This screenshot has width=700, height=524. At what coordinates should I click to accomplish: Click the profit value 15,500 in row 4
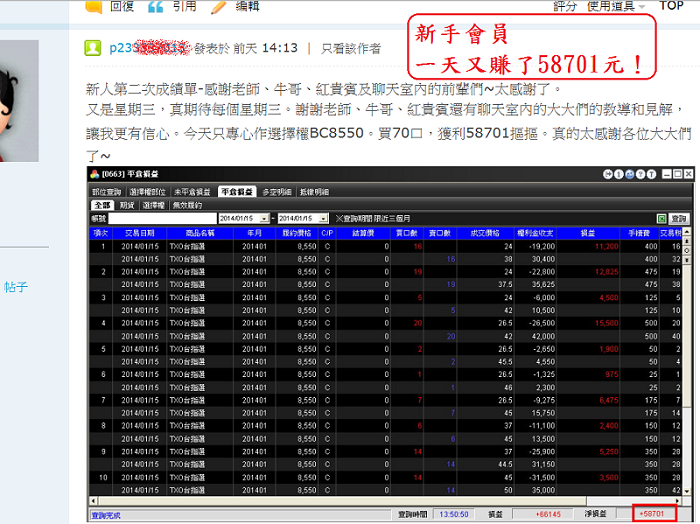tap(606, 323)
